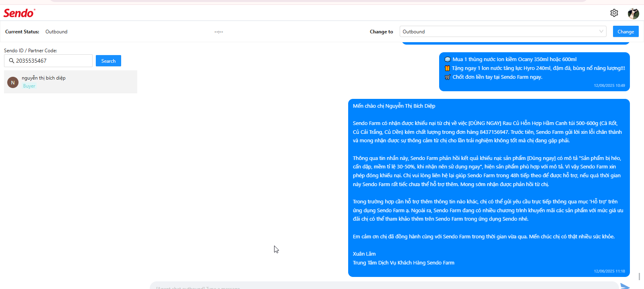The image size is (644, 289).
Task: Click the timestamp 12/06/2025 11:18
Action: [609, 271]
